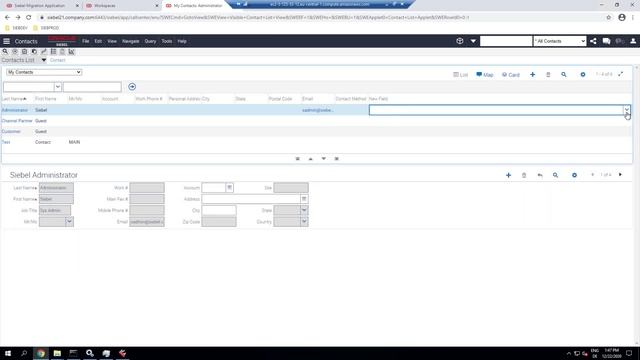Delete the selected record with the list trash icon
The width and height of the screenshot is (640, 360).
tap(548, 75)
